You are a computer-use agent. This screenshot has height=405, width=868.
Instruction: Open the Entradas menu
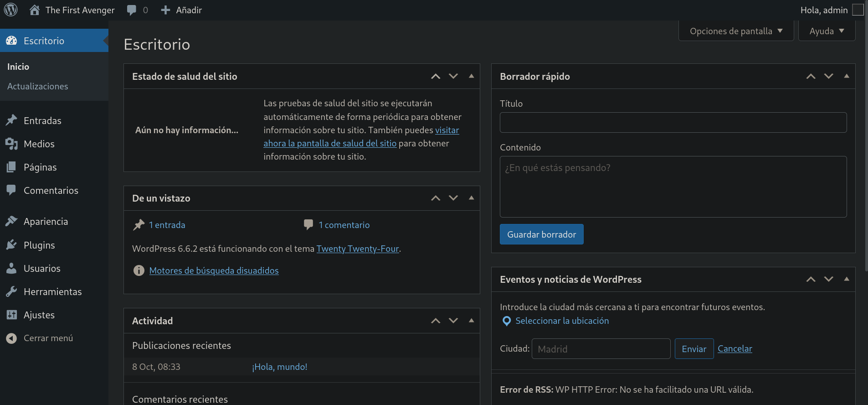(x=54, y=120)
